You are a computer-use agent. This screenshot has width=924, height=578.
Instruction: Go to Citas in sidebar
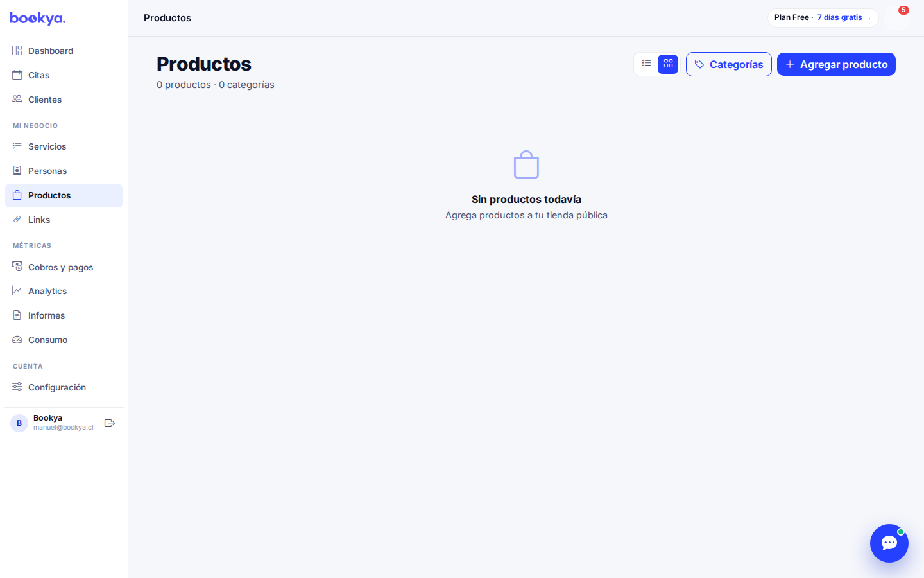(64, 75)
